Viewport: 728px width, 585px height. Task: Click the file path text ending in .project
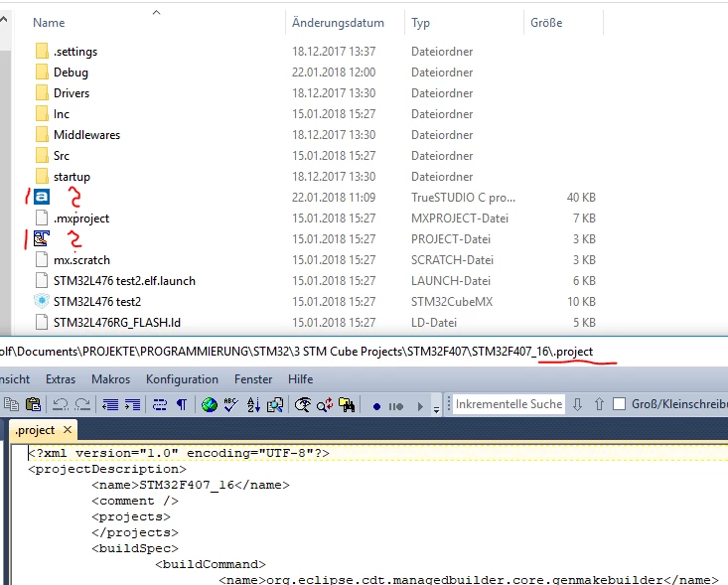coord(296,352)
